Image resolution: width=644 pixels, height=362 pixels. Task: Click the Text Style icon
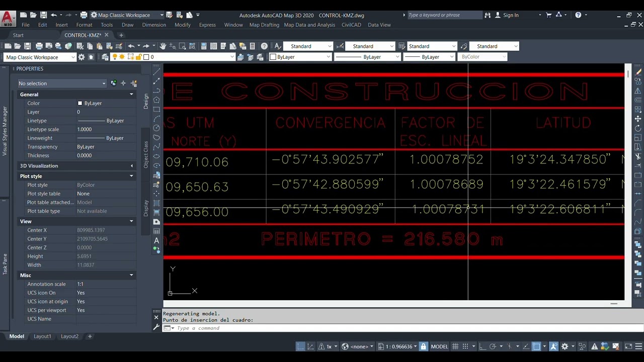(x=277, y=46)
